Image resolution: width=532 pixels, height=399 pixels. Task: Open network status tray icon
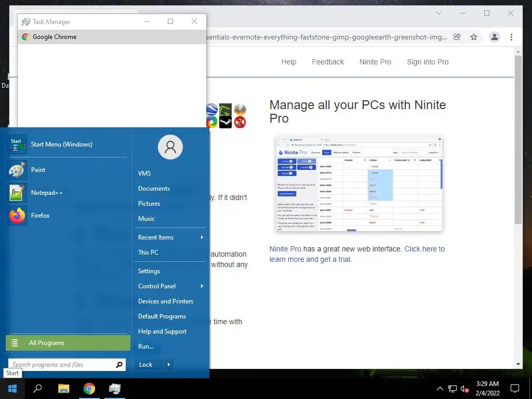[453, 389]
